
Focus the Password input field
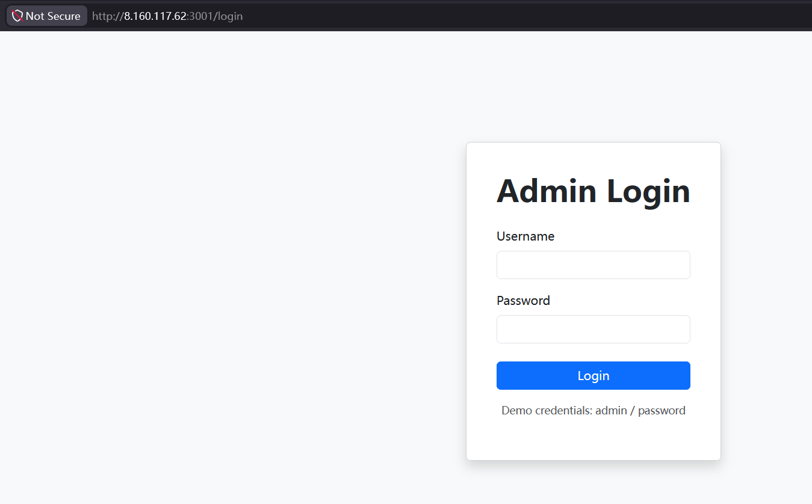tap(593, 329)
